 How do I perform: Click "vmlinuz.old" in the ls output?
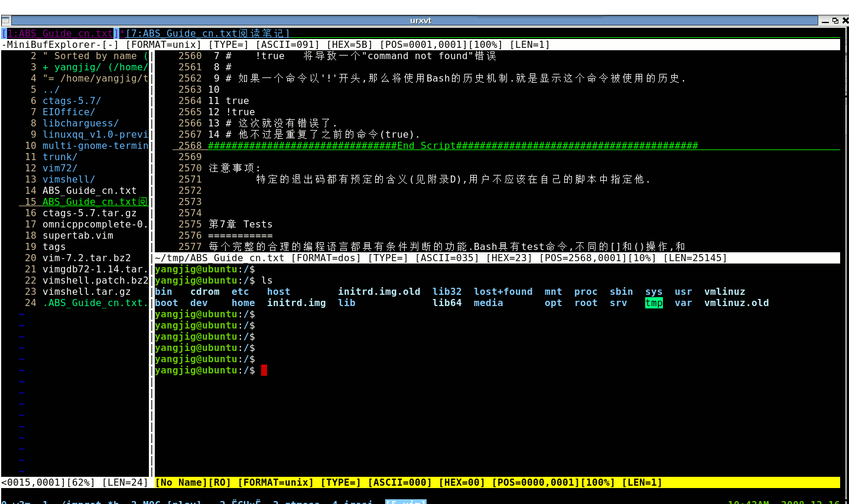(737, 303)
